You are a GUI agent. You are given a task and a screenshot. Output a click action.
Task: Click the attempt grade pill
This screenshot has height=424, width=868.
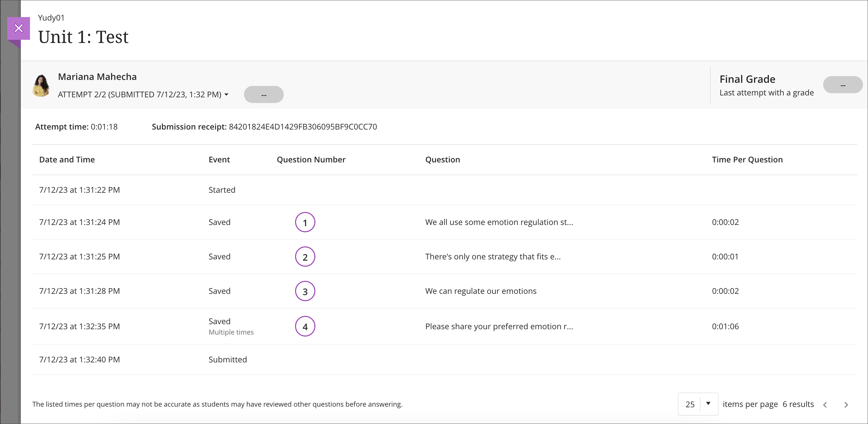(264, 94)
